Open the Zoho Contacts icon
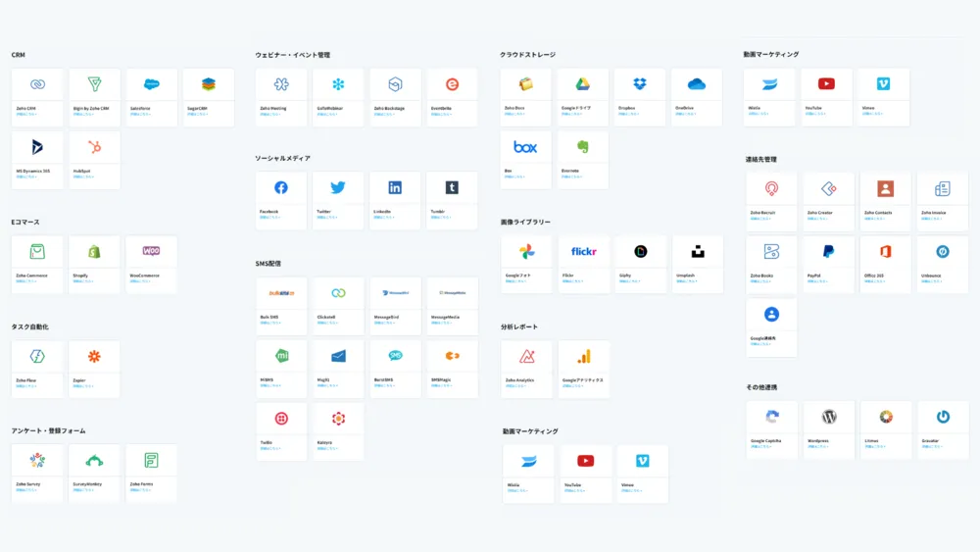The width and height of the screenshot is (980, 552). click(886, 189)
